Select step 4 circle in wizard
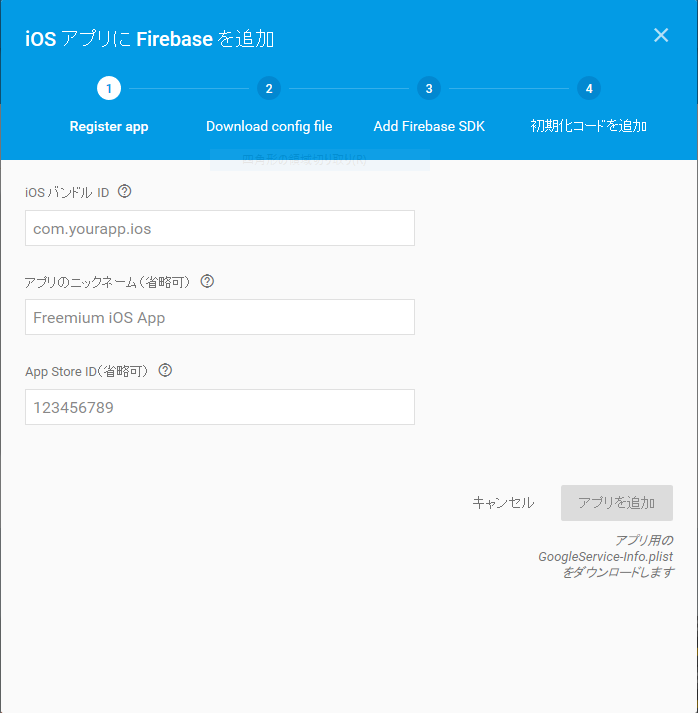Viewport: 698px width, 713px height. click(589, 88)
